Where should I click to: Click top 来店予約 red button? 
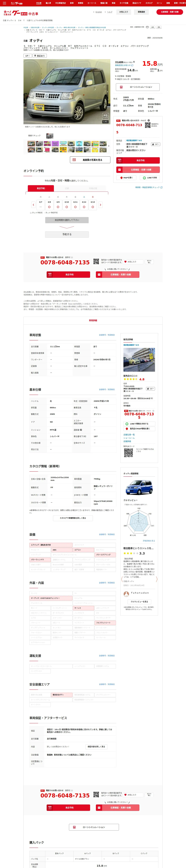[138, 160]
